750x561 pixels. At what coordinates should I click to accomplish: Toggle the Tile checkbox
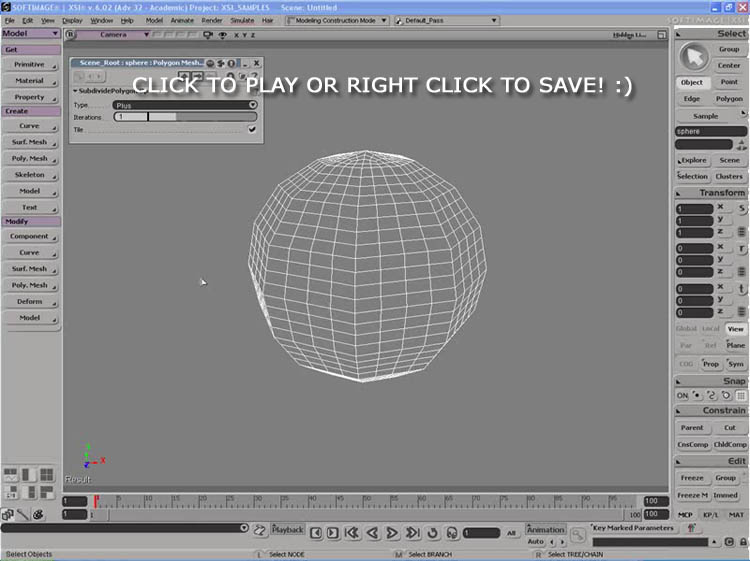pyautogui.click(x=252, y=129)
